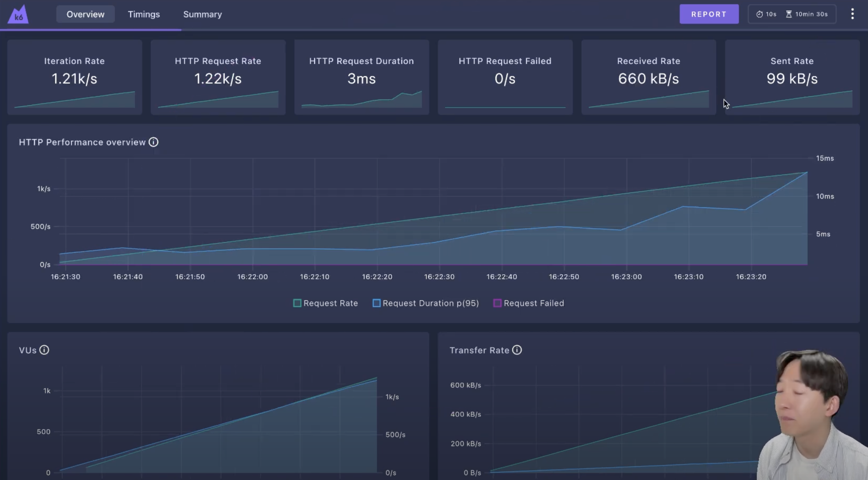This screenshot has width=868, height=480.
Task: Click the REPORT button
Action: coord(709,14)
